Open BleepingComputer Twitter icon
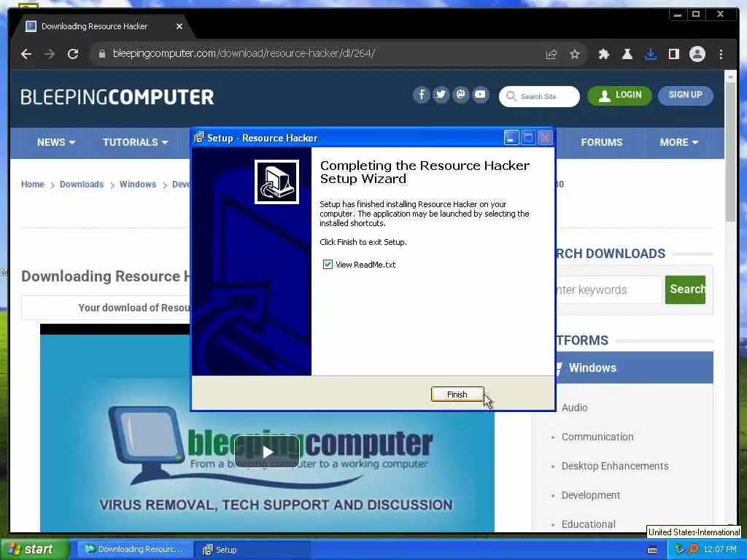Image resolution: width=747 pixels, height=560 pixels. tap(441, 94)
